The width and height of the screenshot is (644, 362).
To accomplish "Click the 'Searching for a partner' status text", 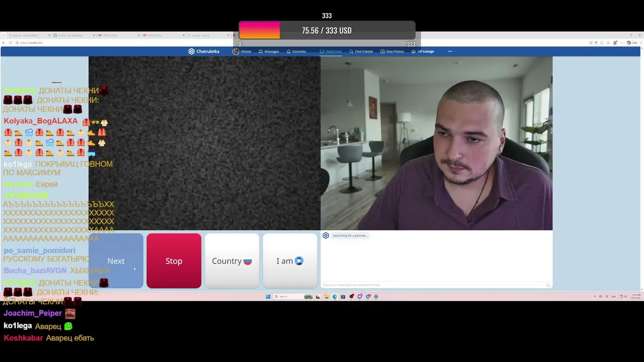I will (350, 235).
